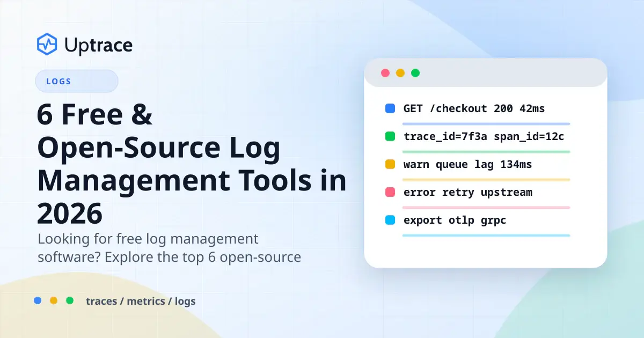Click the 'traces / metrics / logs' footer text
This screenshot has height=338, width=644.
pyautogui.click(x=141, y=302)
